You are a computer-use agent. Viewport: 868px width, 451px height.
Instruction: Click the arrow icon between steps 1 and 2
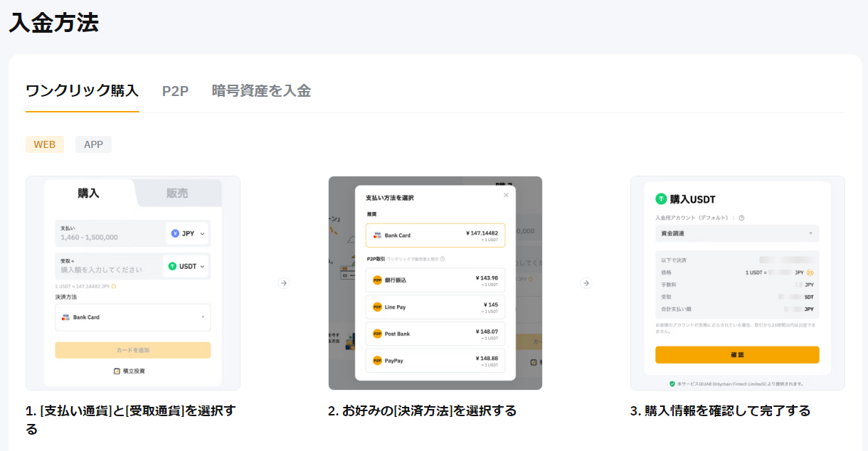coord(284,283)
